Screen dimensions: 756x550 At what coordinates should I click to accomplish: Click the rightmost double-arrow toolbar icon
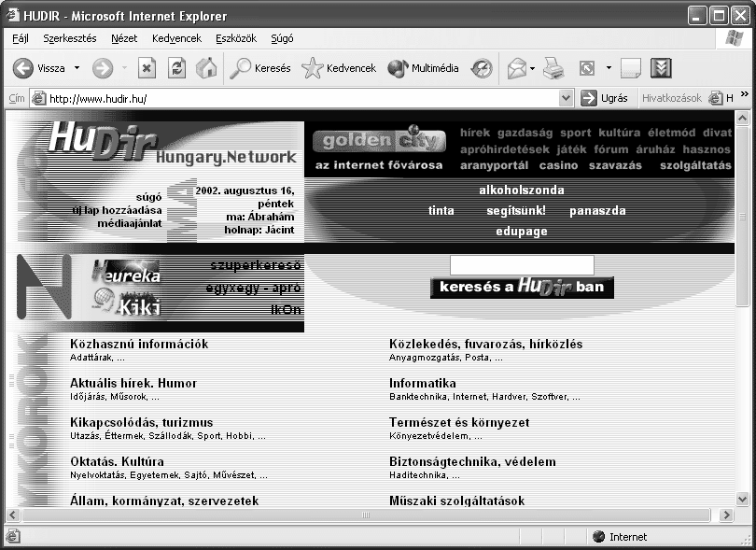pyautogui.click(x=661, y=68)
